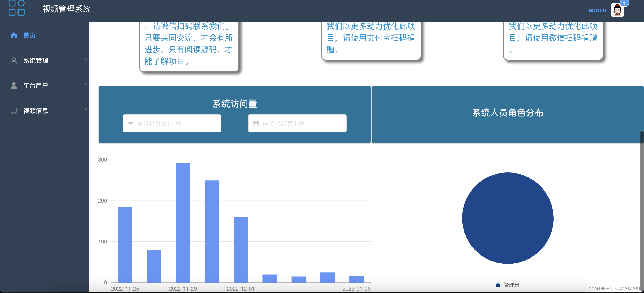This screenshot has width=644, height=293.
Task: Click the tallest bar in the visits chart
Action: pyautogui.click(x=183, y=222)
